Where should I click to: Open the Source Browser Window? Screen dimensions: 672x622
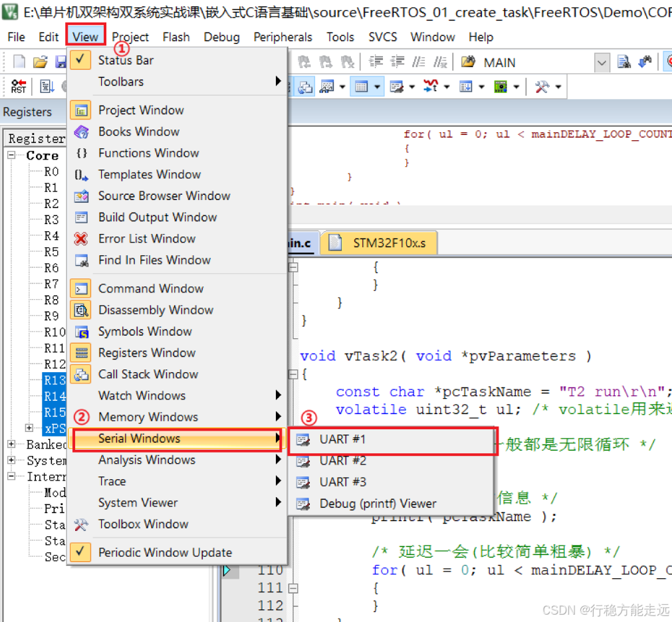point(164,196)
